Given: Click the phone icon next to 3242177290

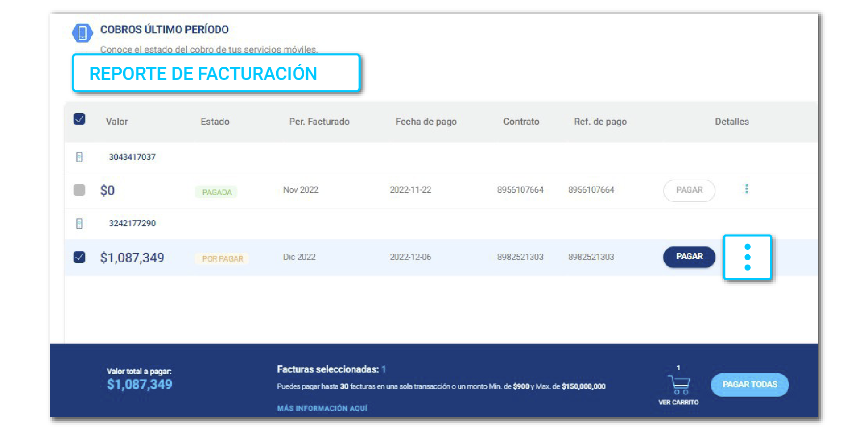Looking at the screenshot, I should 79,223.
